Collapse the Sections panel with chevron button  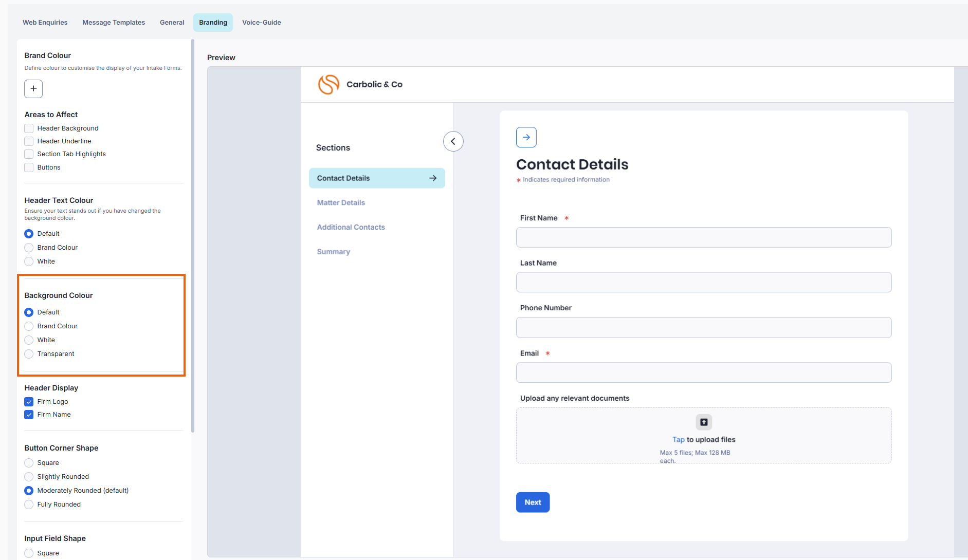click(453, 141)
